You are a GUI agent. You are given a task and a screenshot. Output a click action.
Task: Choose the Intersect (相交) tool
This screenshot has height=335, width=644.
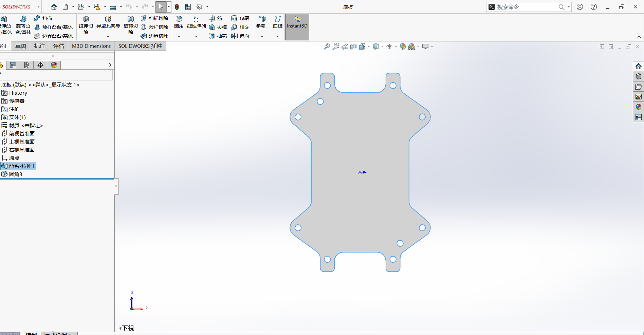pyautogui.click(x=240, y=27)
